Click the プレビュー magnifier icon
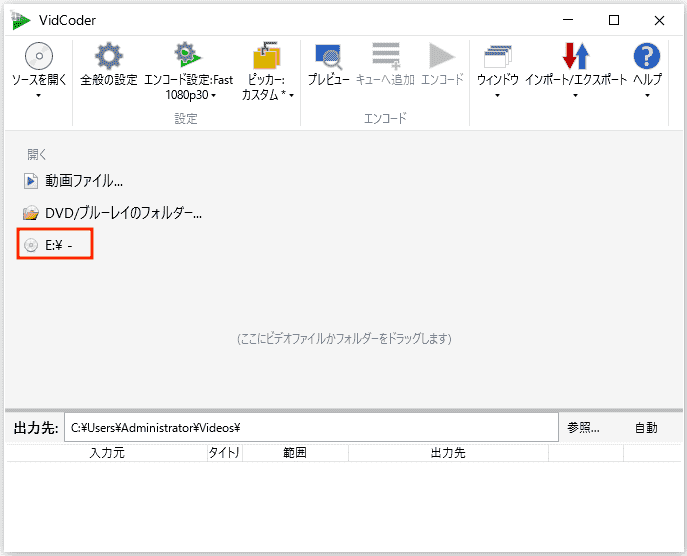687x556 pixels. point(328,56)
